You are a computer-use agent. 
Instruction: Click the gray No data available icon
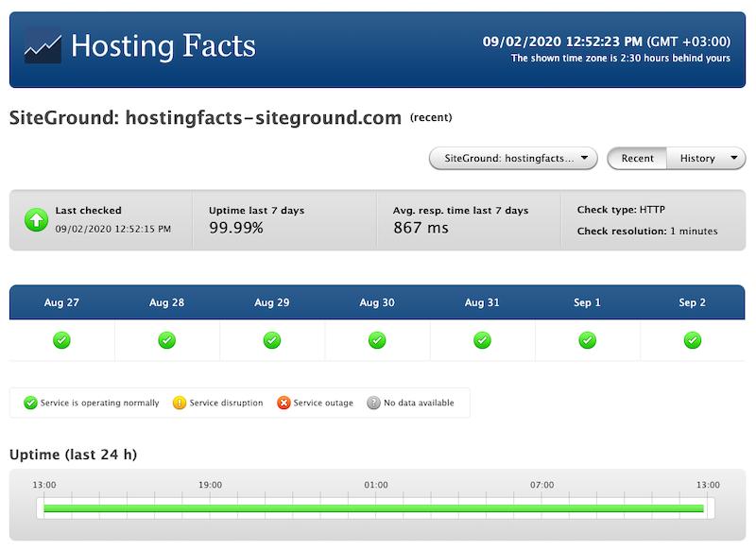(373, 403)
